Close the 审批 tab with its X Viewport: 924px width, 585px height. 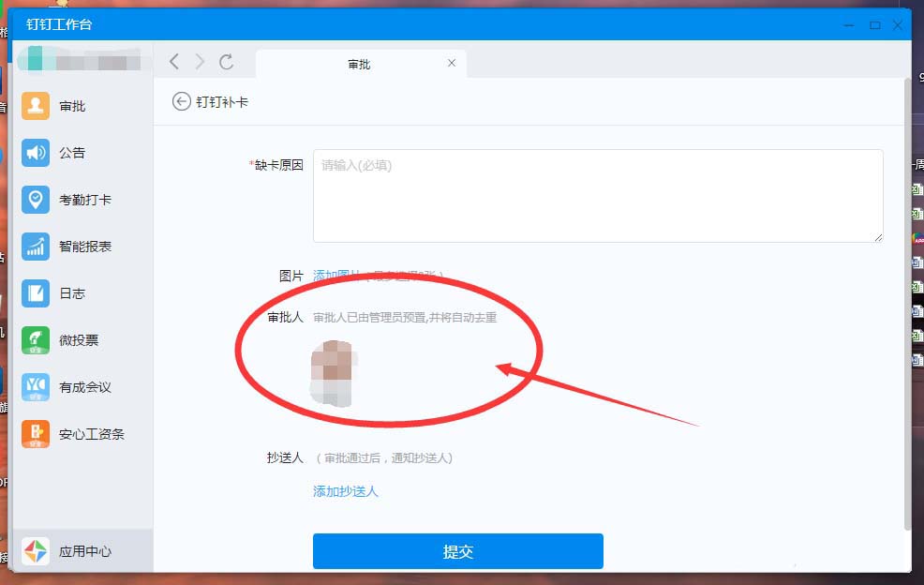point(452,63)
